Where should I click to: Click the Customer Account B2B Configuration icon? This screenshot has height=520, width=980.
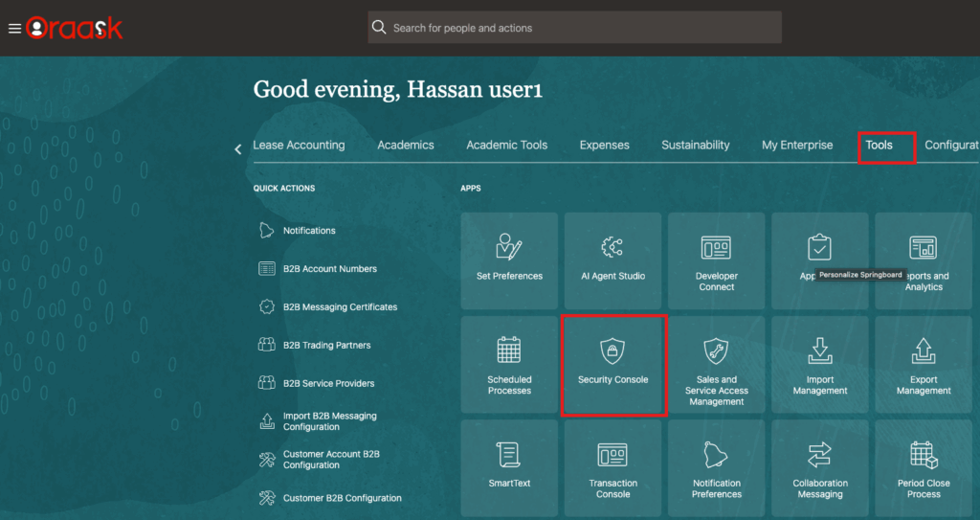coord(267,460)
